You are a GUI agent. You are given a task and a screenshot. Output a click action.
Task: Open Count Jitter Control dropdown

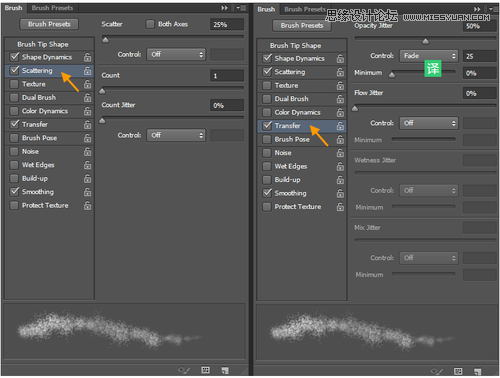[x=176, y=135]
